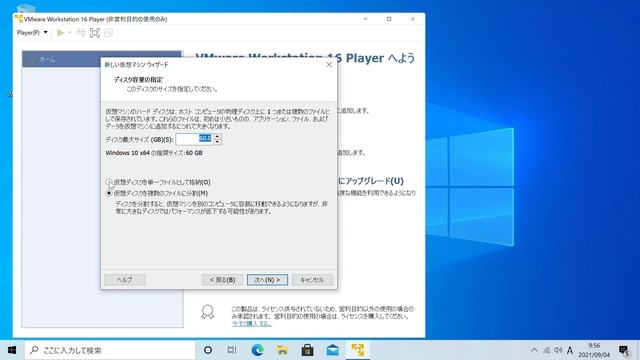Click the disk maximum size input field
This screenshot has height=360, width=640.
(x=194, y=139)
